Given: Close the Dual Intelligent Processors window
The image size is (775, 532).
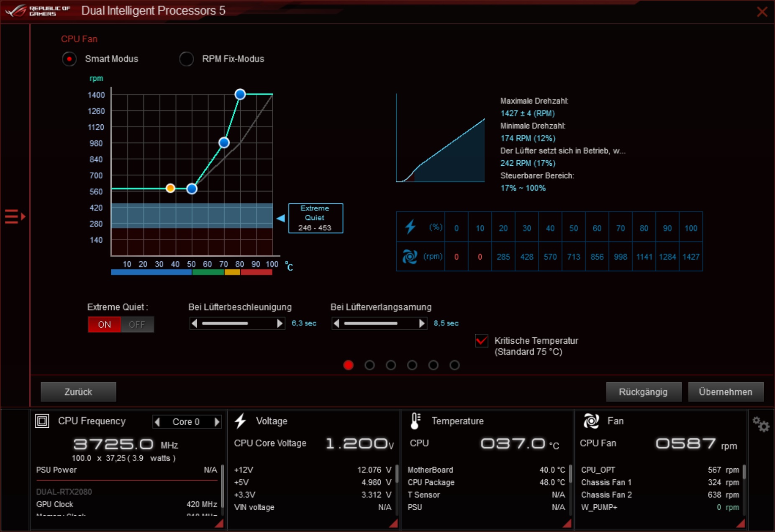Looking at the screenshot, I should pyautogui.click(x=762, y=12).
